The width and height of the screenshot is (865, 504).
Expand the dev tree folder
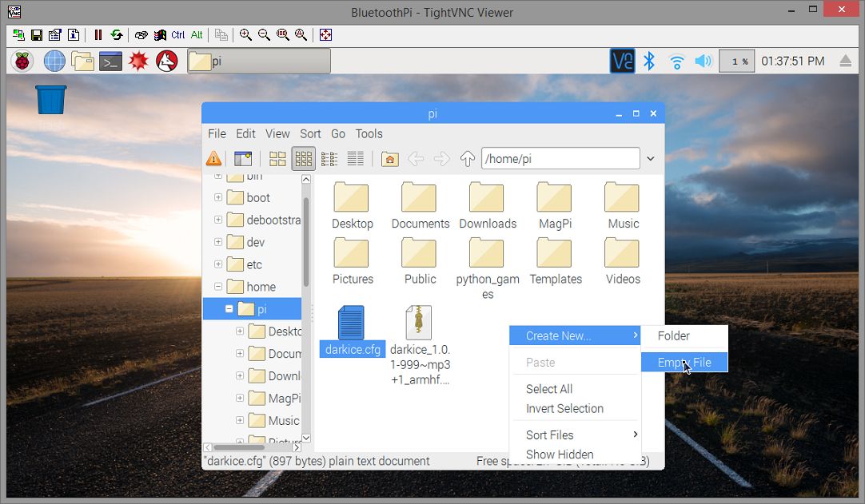click(x=218, y=241)
